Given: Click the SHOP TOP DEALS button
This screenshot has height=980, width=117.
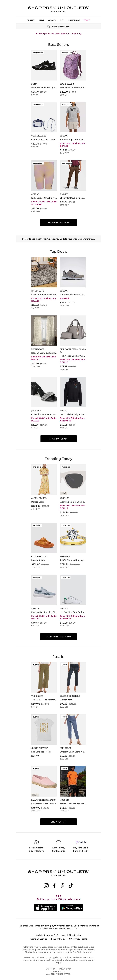Looking at the screenshot, I should 58,439.
